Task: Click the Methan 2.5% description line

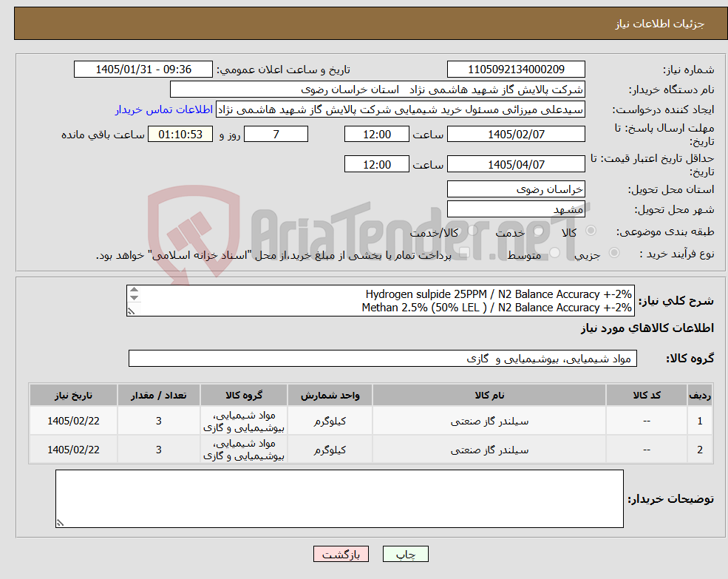Action: pyautogui.click(x=497, y=308)
